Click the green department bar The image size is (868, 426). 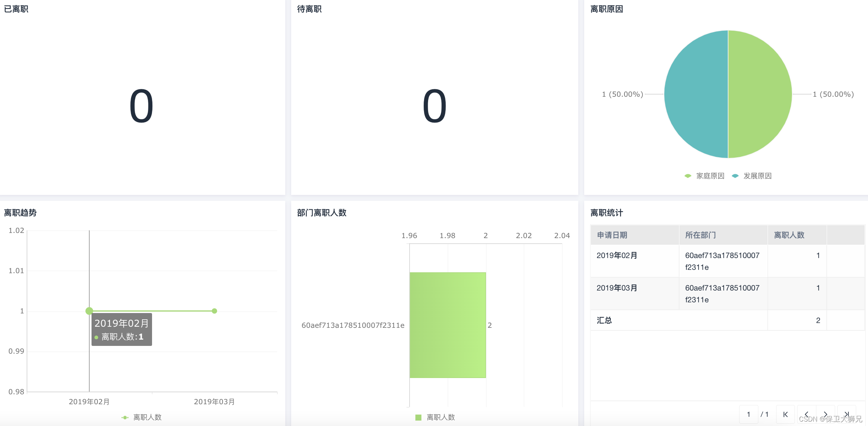coord(448,325)
